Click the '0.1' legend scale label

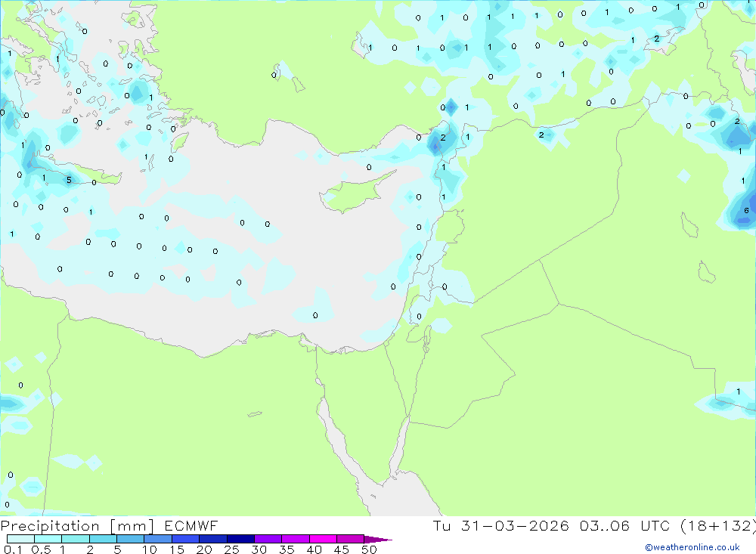(13, 549)
